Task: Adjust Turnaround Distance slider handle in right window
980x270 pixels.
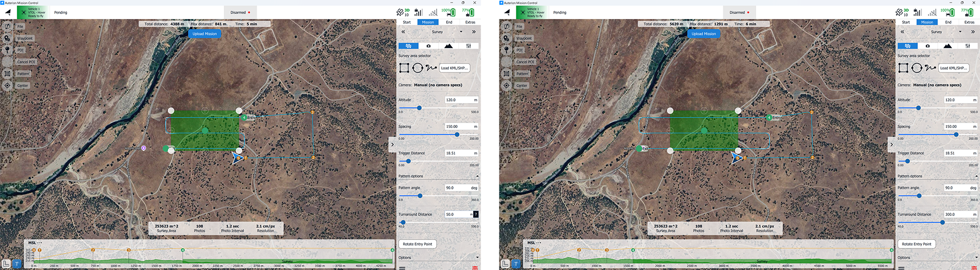Action: (x=942, y=222)
